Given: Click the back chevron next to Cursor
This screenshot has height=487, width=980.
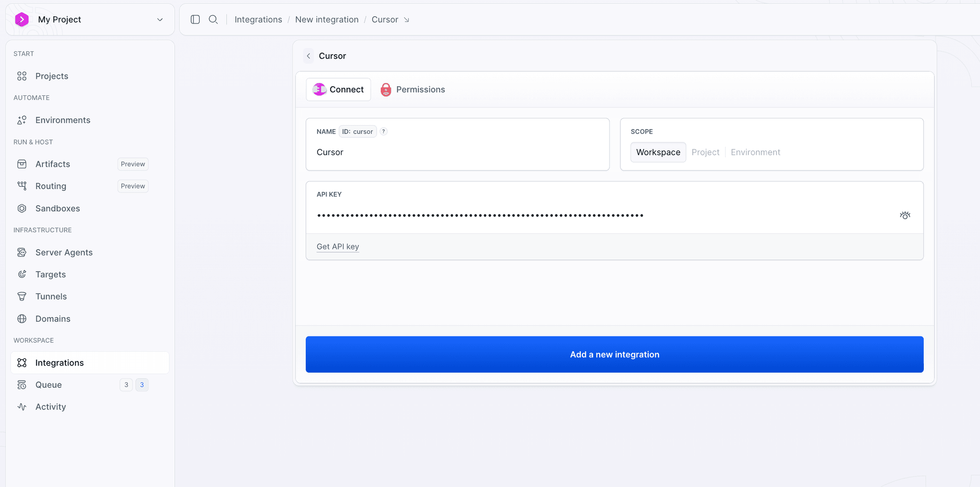Looking at the screenshot, I should pyautogui.click(x=308, y=56).
